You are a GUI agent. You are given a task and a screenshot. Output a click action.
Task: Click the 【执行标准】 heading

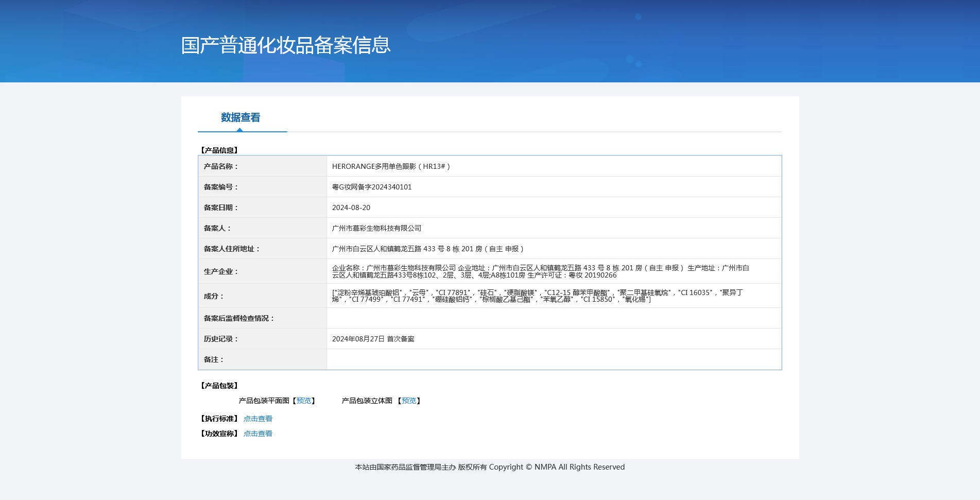click(219, 419)
